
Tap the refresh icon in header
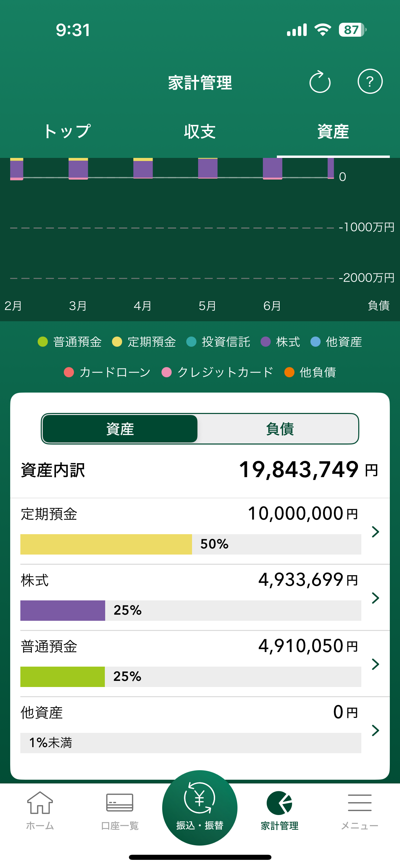(x=320, y=82)
